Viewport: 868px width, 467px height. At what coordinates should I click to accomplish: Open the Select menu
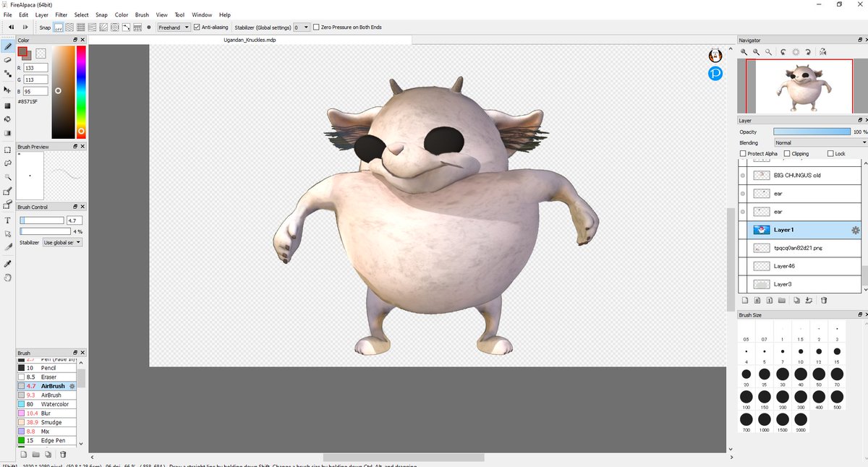click(81, 14)
